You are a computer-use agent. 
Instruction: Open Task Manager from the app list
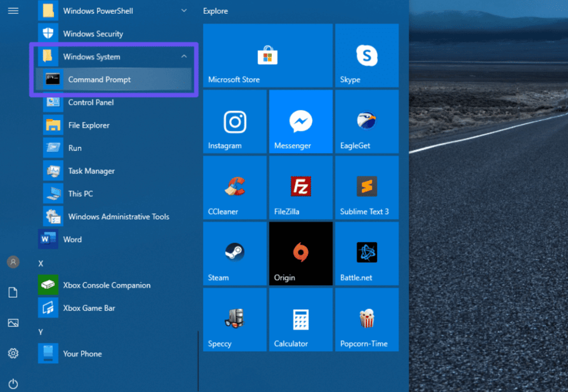(92, 171)
